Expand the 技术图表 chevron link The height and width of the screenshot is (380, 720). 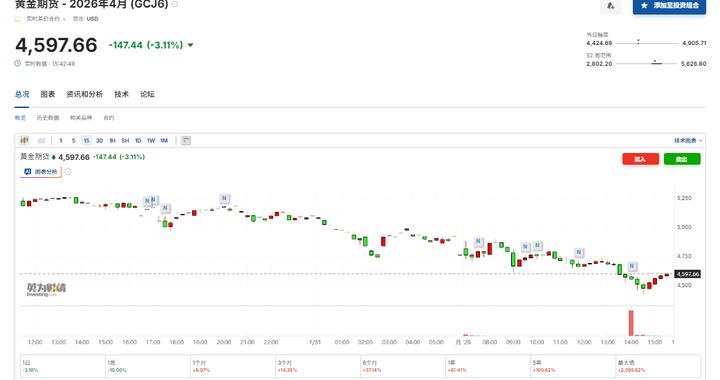point(688,140)
